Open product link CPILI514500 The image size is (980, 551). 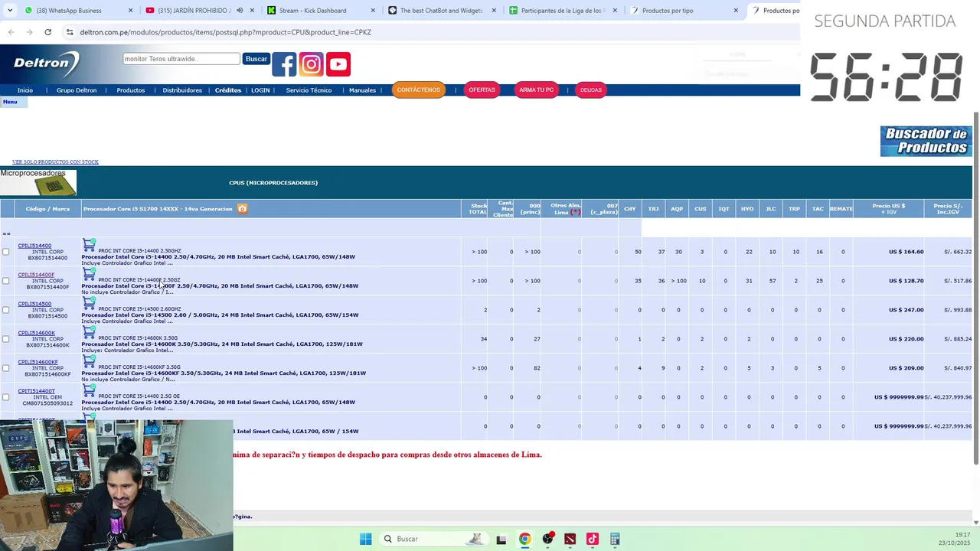[34, 304]
